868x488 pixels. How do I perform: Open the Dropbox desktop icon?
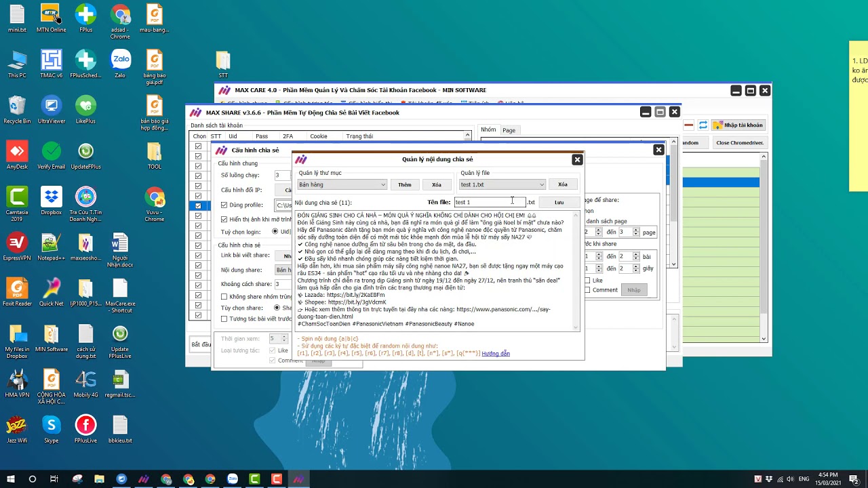point(51,200)
